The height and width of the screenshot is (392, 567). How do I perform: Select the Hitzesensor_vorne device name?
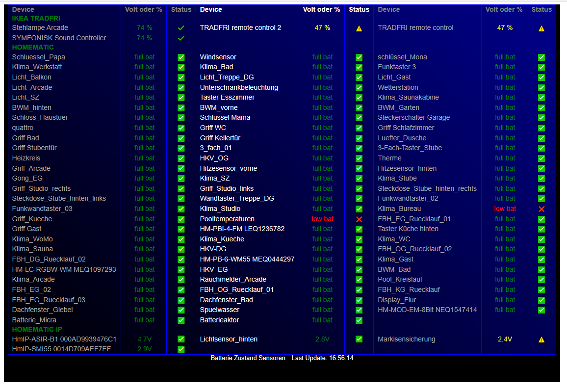(x=229, y=168)
